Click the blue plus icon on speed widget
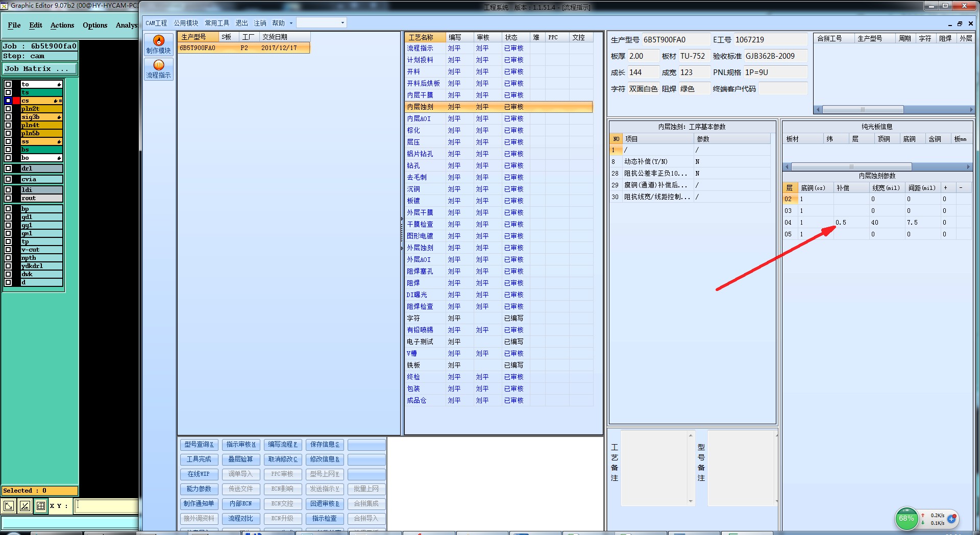Image resolution: width=980 pixels, height=535 pixels. [x=952, y=518]
